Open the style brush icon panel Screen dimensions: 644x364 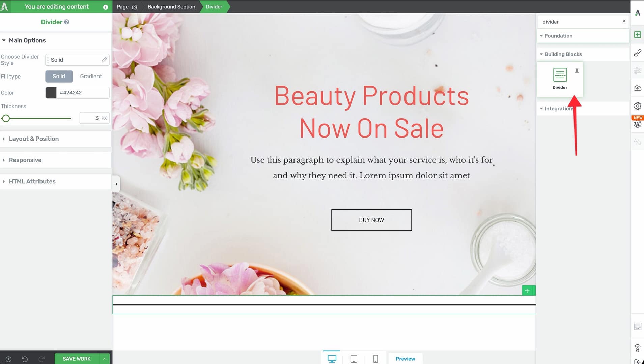[637, 53]
